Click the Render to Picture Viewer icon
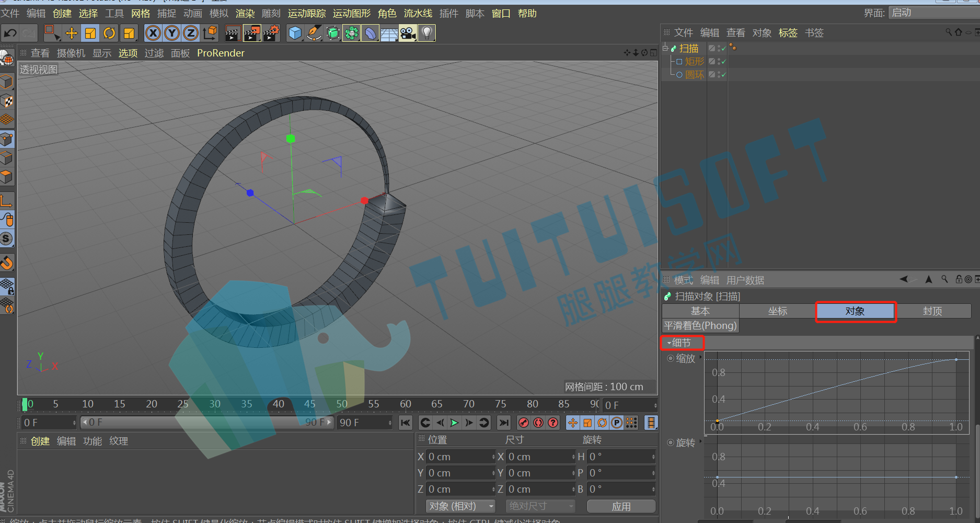Viewport: 980px width, 523px height. 251,33
